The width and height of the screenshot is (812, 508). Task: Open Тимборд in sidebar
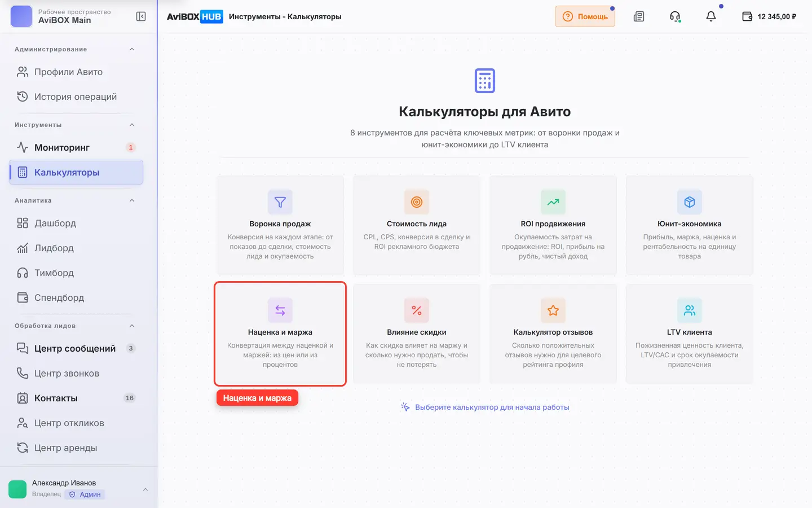point(76,273)
